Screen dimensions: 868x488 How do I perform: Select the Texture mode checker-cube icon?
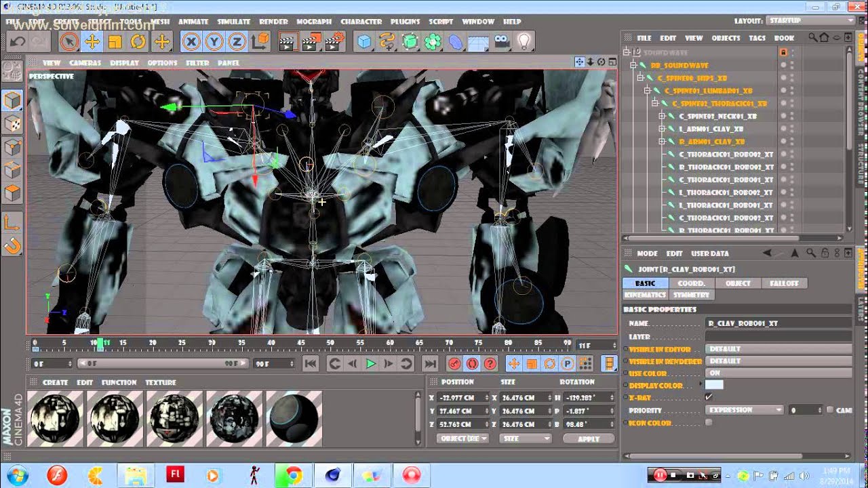tap(12, 124)
